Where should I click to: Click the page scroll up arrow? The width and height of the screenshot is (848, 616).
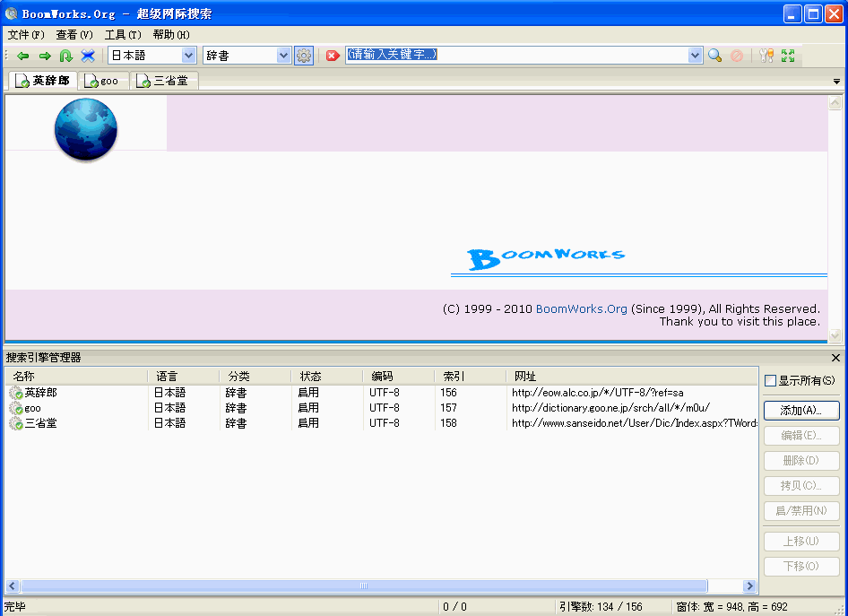click(x=835, y=102)
